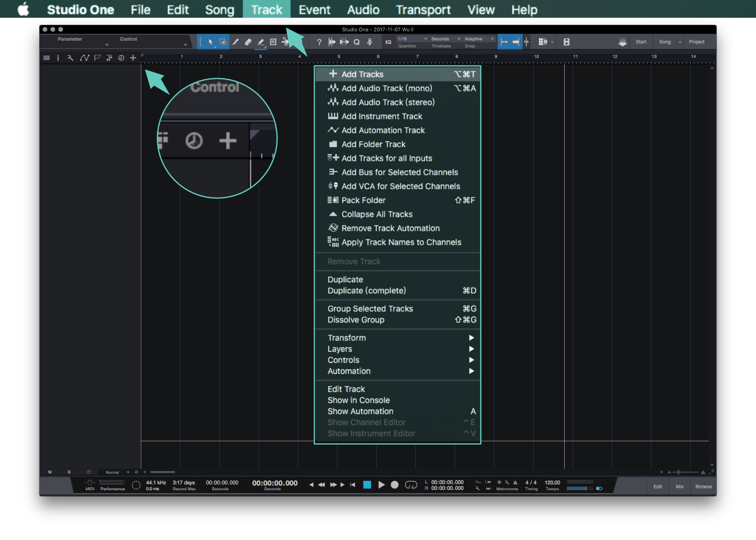Open the Mix console button

click(x=679, y=487)
